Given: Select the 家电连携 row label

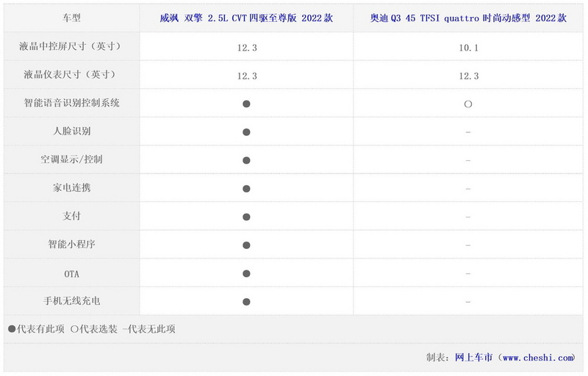Looking at the screenshot, I should tap(71, 187).
